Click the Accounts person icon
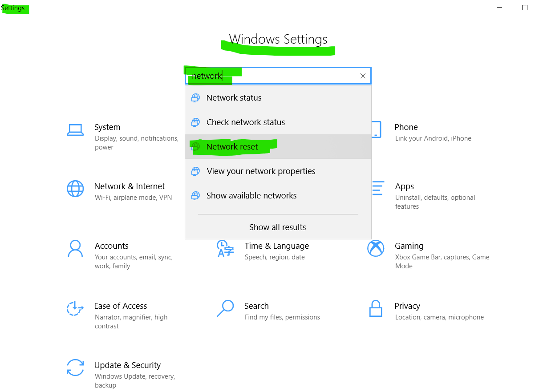The width and height of the screenshot is (535, 392). (x=75, y=248)
